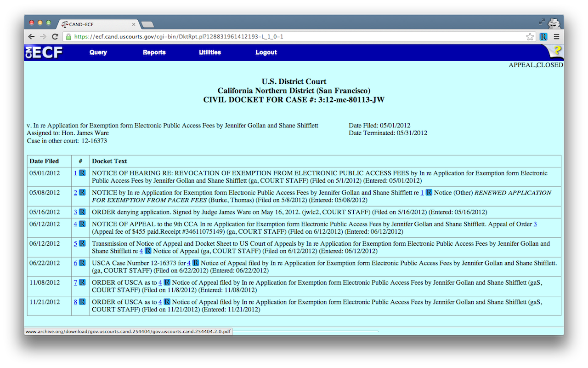Select the CAND-ECF browser tab
This screenshot has height=368, width=588.
pos(98,24)
